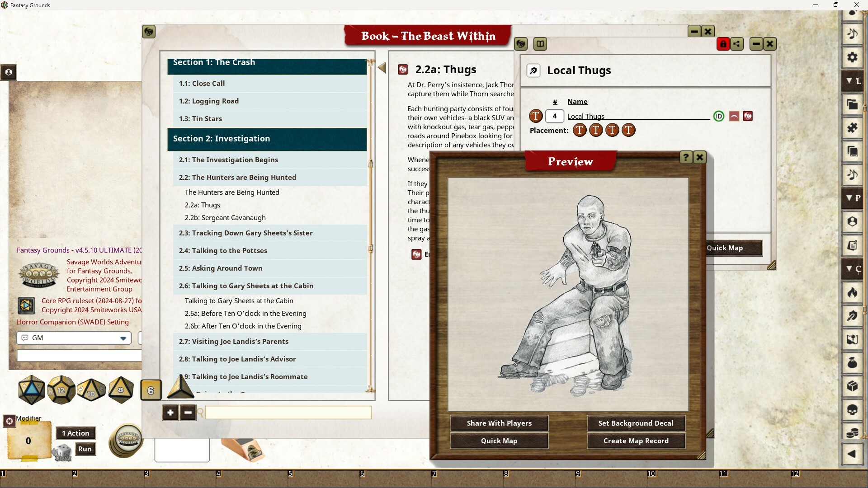Image resolution: width=868 pixels, height=488 pixels.
Task: Click the 'Share With Players' button
Action: coord(499,423)
